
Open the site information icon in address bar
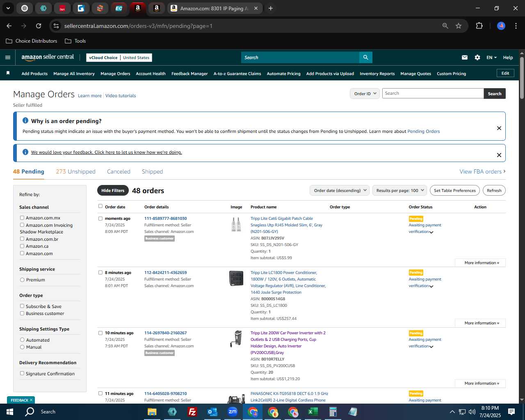(x=56, y=26)
